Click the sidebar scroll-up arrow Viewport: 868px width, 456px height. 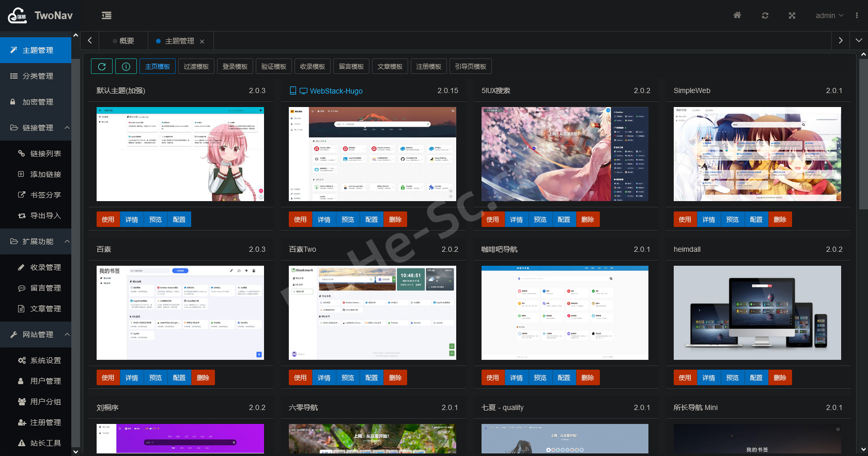[75, 36]
